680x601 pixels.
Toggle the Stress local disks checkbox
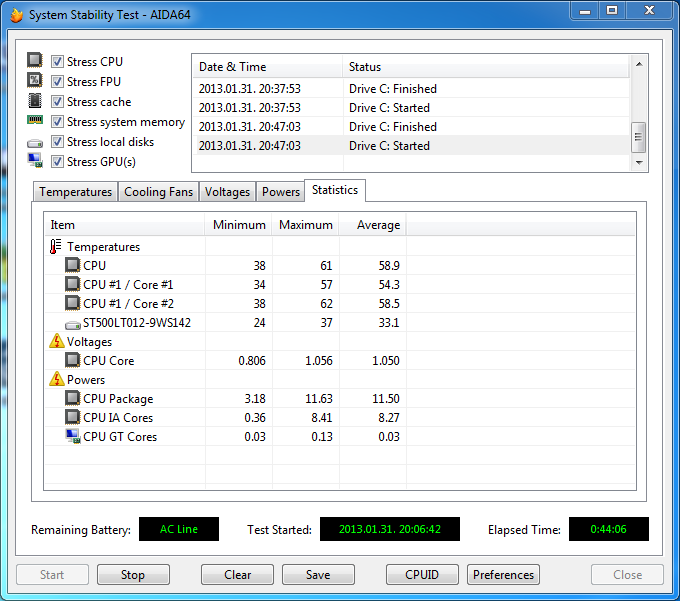pos(58,142)
